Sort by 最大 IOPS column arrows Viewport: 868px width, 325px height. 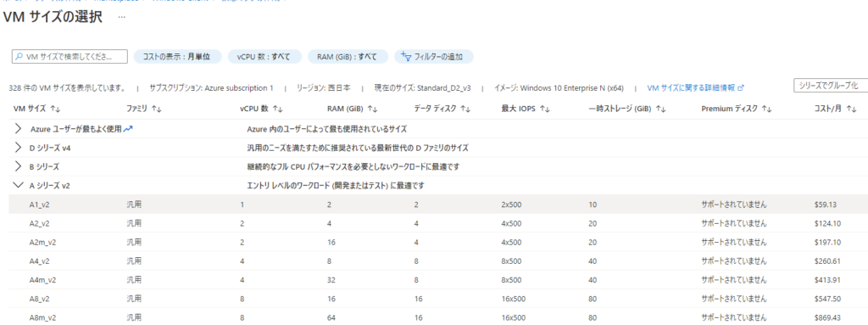point(545,109)
